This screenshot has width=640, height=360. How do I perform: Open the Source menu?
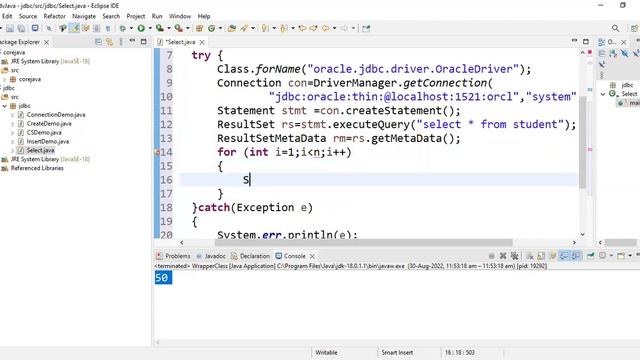point(28,16)
